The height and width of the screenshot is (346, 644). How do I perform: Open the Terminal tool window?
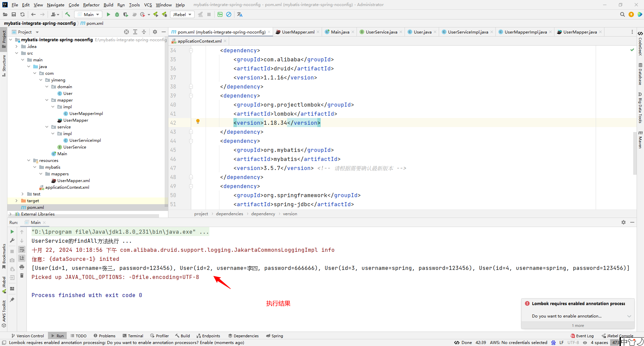pyautogui.click(x=133, y=336)
